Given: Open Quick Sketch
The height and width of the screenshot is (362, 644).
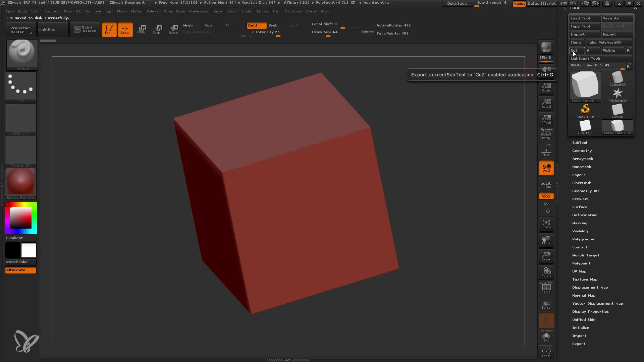Looking at the screenshot, I should pyautogui.click(x=85, y=29).
